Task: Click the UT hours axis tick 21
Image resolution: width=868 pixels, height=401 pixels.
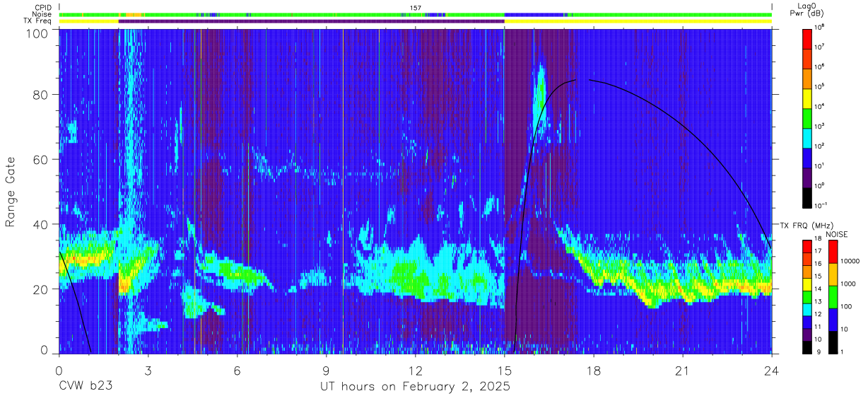Action: point(682,371)
